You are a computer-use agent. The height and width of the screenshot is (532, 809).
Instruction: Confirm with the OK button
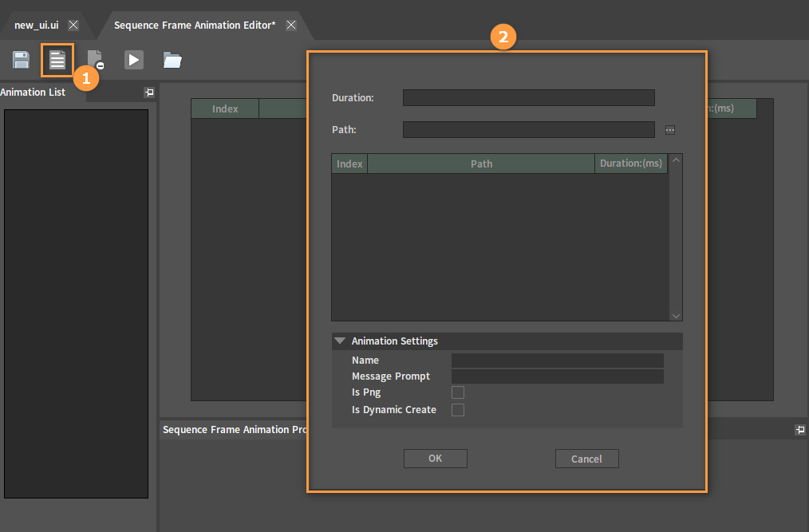[435, 458]
